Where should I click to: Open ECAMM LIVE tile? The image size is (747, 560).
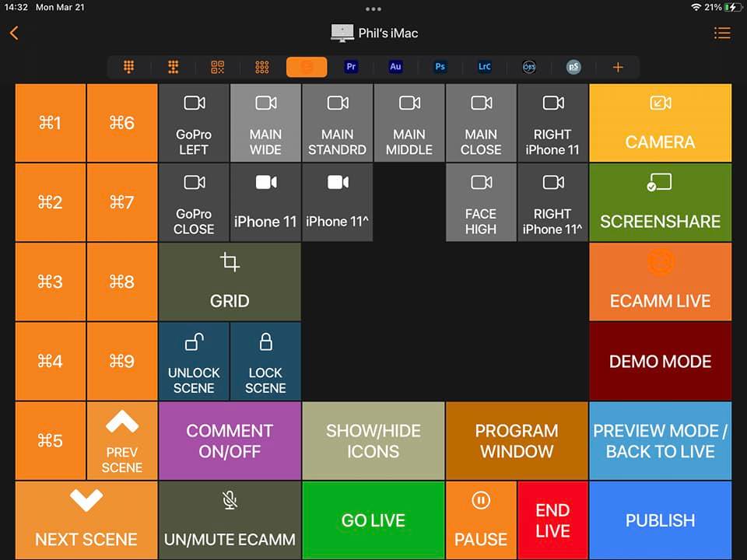coord(661,282)
